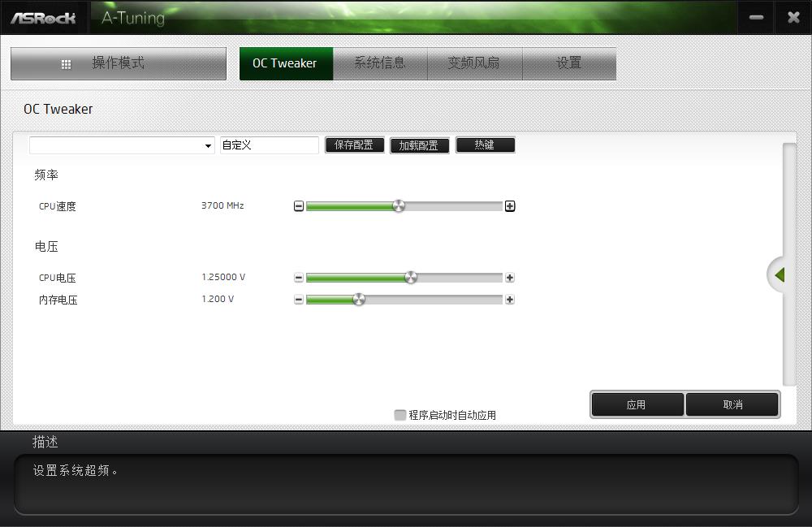Increase CPU speed with plus icon

click(x=510, y=206)
